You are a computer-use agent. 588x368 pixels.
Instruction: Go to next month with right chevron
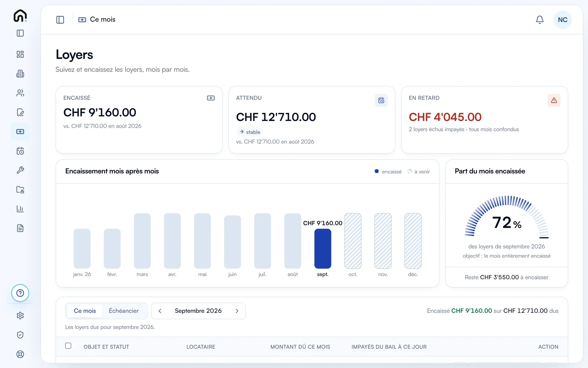click(237, 311)
